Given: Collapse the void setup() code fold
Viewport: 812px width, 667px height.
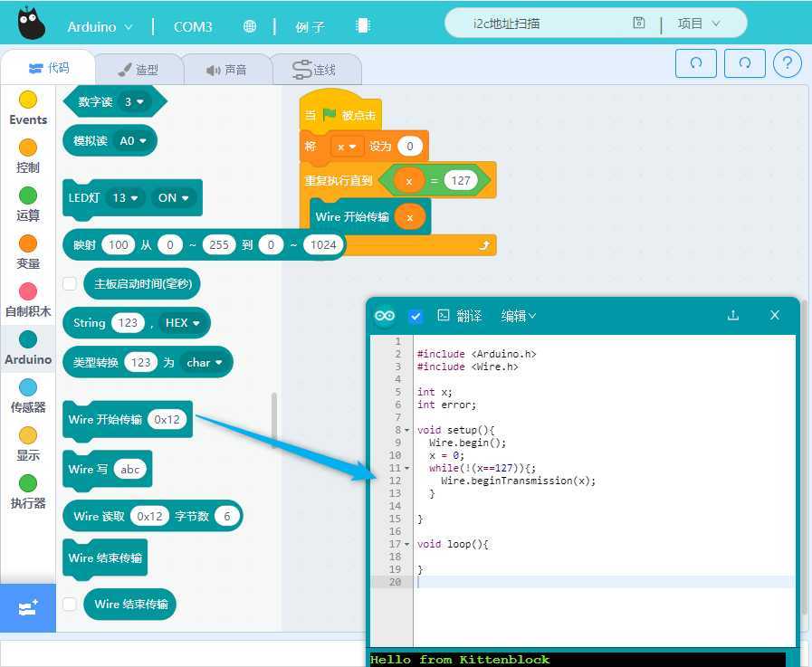Looking at the screenshot, I should pos(407,431).
